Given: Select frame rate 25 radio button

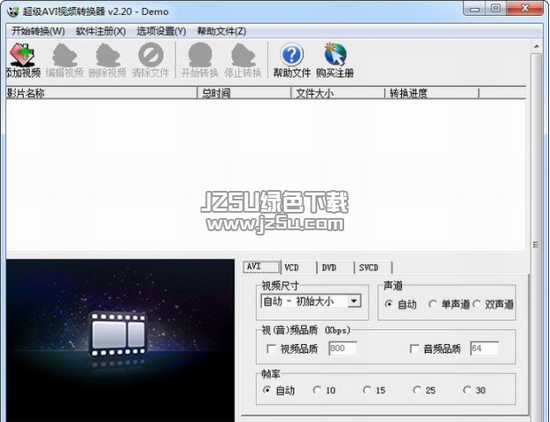Looking at the screenshot, I should (417, 390).
